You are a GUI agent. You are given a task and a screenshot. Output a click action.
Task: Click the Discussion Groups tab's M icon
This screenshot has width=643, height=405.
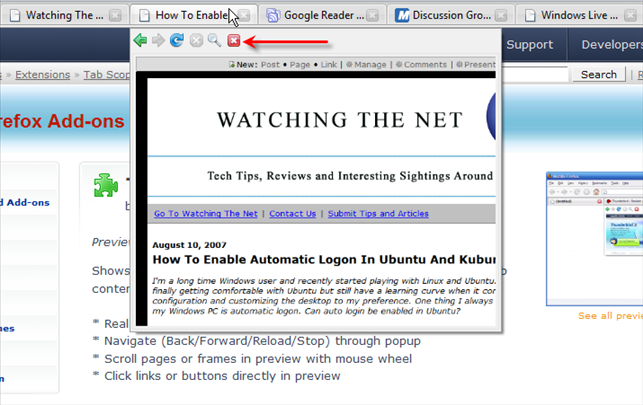402,16
